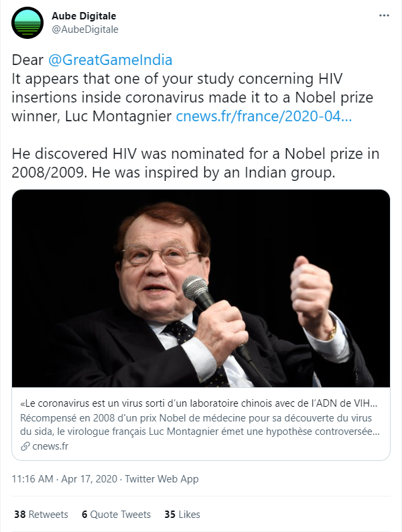Open the 11:16 AM timestamp
This screenshot has height=532, width=402.
[x=33, y=478]
